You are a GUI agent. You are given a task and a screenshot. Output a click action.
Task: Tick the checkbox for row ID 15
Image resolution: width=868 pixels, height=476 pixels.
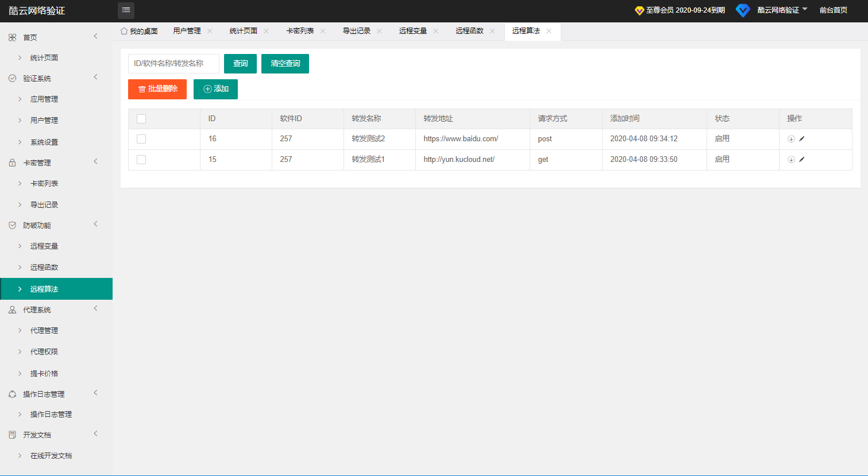tap(141, 160)
